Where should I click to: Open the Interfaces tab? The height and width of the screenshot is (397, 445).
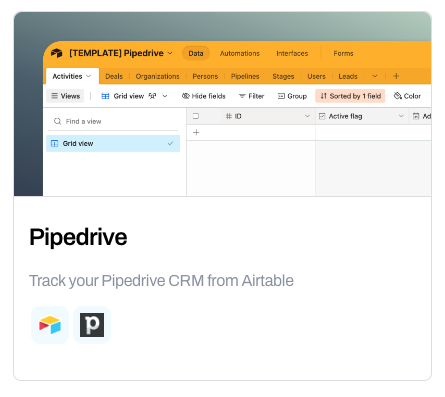click(292, 53)
